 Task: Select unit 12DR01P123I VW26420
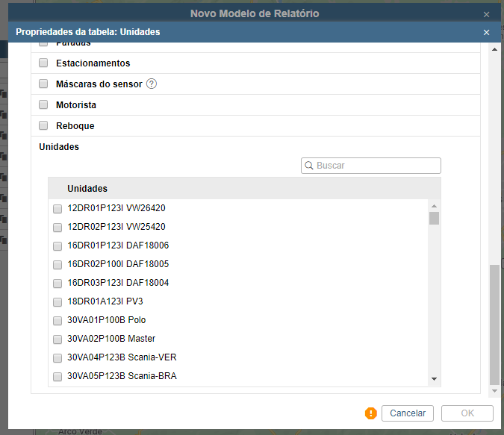pyautogui.click(x=57, y=209)
